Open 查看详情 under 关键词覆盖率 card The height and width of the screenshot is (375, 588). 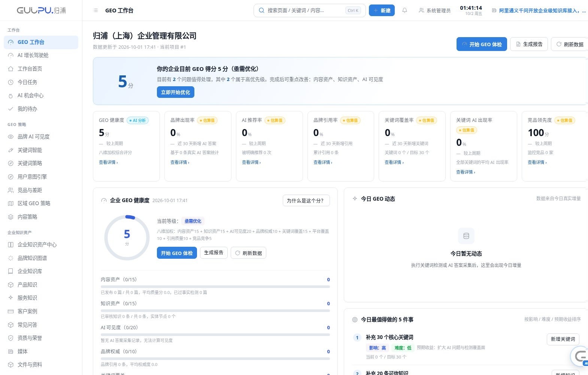click(394, 162)
